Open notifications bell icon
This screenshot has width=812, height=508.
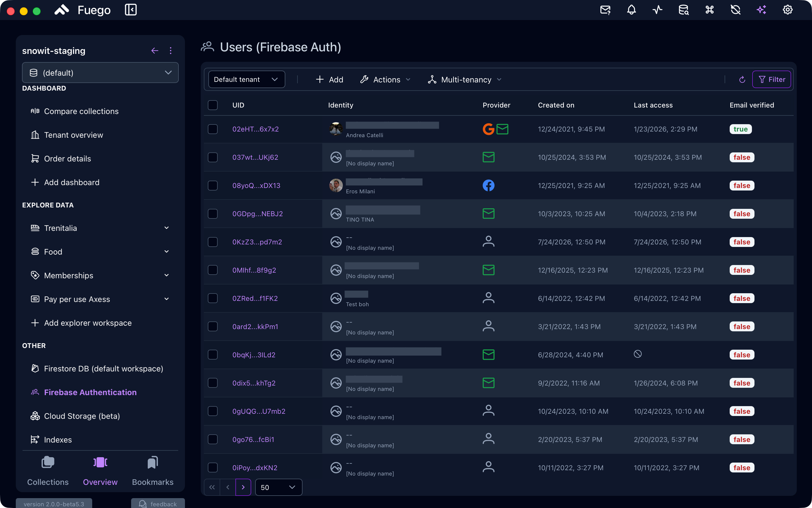pos(632,10)
